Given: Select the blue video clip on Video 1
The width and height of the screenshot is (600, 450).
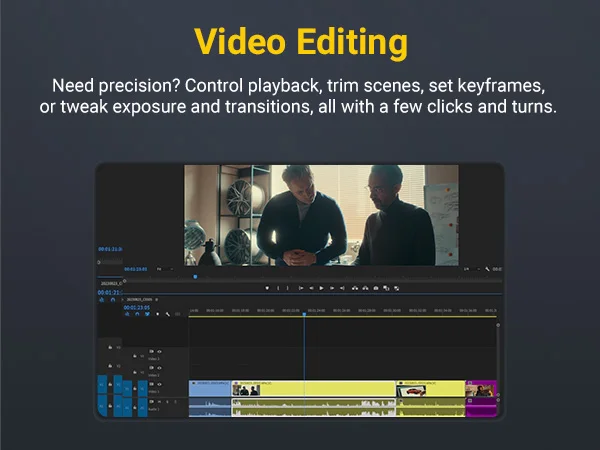Looking at the screenshot, I should coord(210,388).
